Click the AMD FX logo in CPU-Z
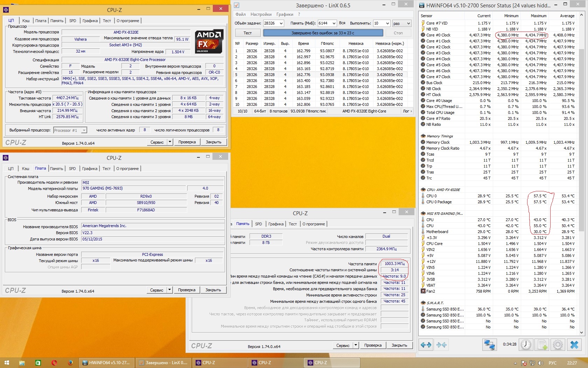The width and height of the screenshot is (588, 368). pos(209,41)
